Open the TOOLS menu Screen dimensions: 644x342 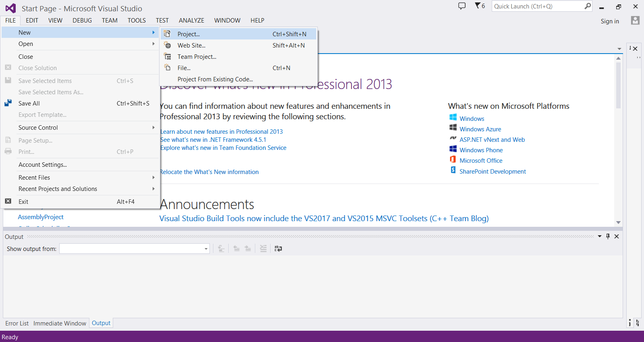137,20
